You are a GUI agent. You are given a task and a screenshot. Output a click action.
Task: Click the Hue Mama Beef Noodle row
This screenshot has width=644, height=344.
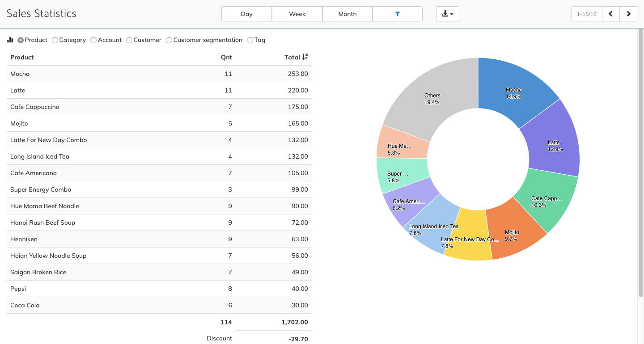(159, 206)
